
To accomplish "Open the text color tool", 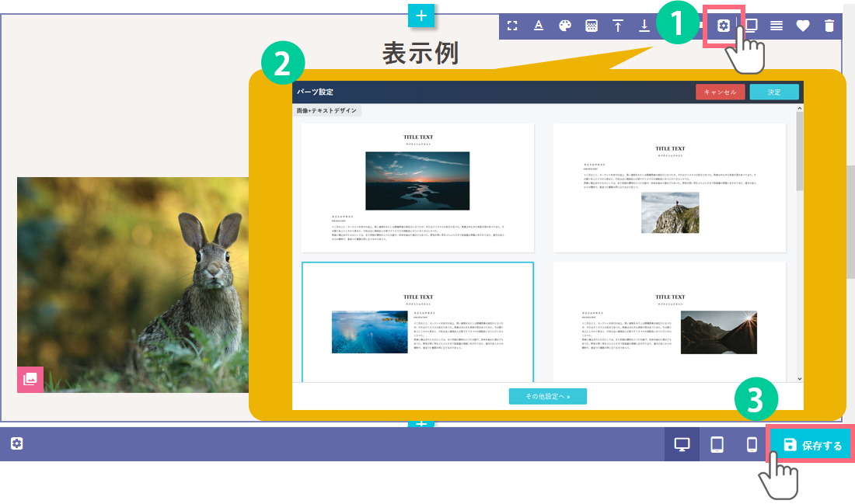I will (x=539, y=26).
